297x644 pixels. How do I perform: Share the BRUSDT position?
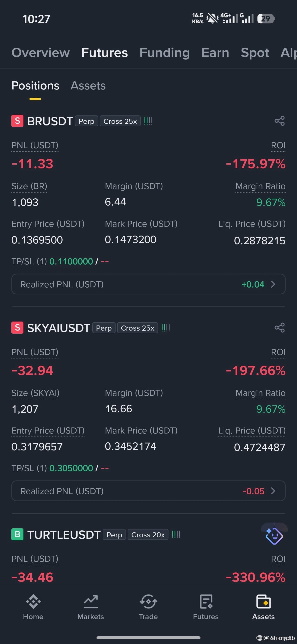[280, 121]
